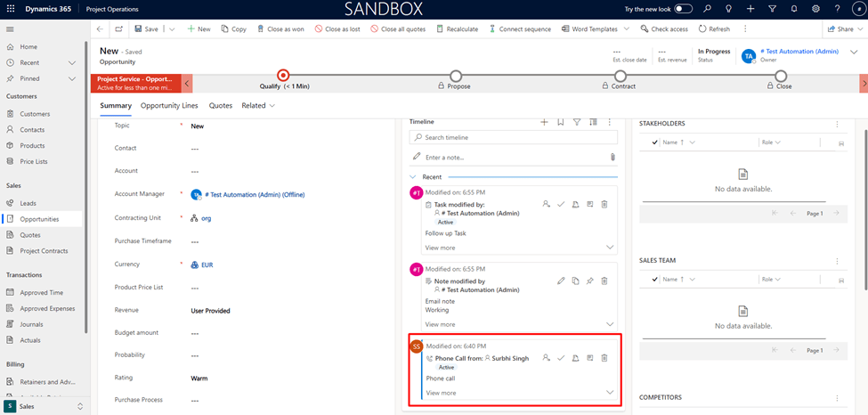The image size is (868, 415).
Task: Expand the Follow up Task view more chevron
Action: [x=610, y=248]
